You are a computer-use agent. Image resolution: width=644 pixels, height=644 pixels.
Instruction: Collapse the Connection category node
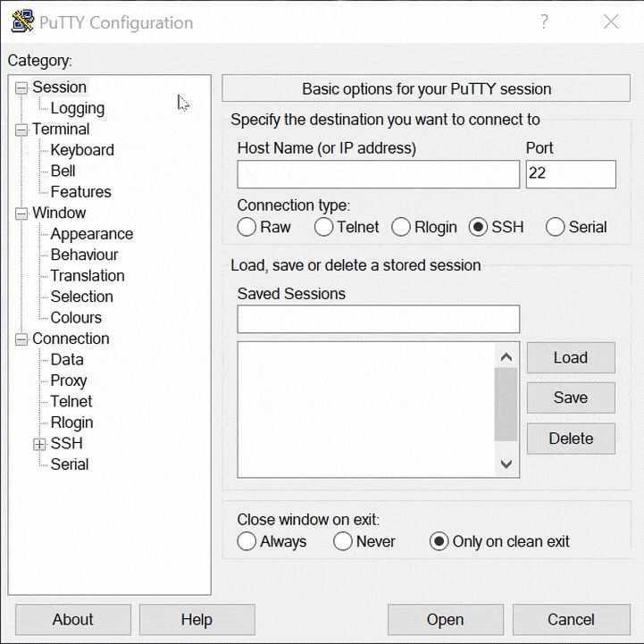tap(21, 339)
